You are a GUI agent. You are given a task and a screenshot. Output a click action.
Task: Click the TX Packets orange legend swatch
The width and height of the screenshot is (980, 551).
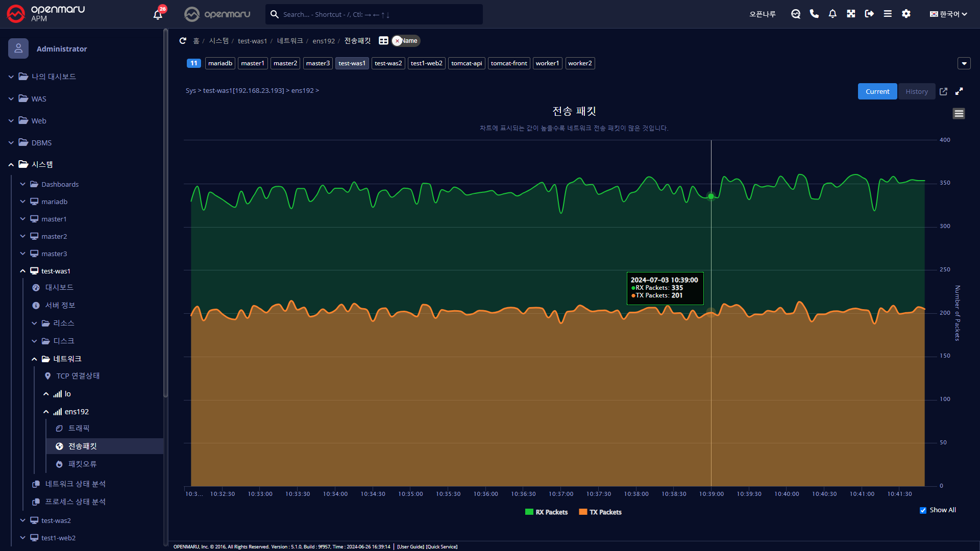click(583, 512)
